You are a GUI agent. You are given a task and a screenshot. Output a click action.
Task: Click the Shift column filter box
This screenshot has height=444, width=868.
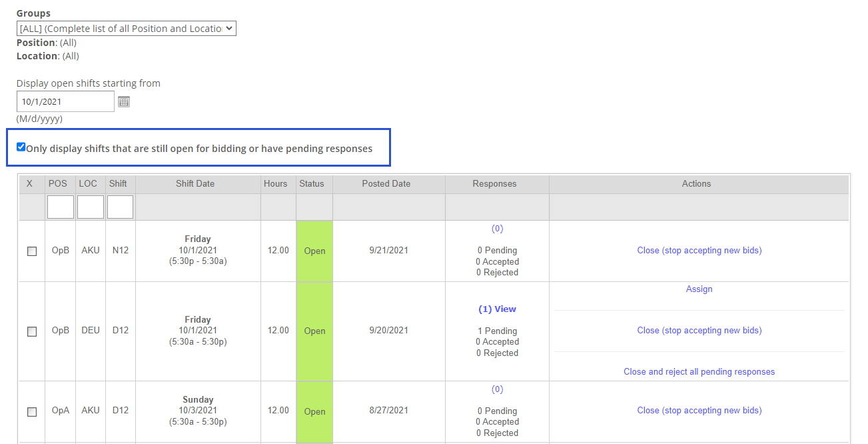click(119, 207)
